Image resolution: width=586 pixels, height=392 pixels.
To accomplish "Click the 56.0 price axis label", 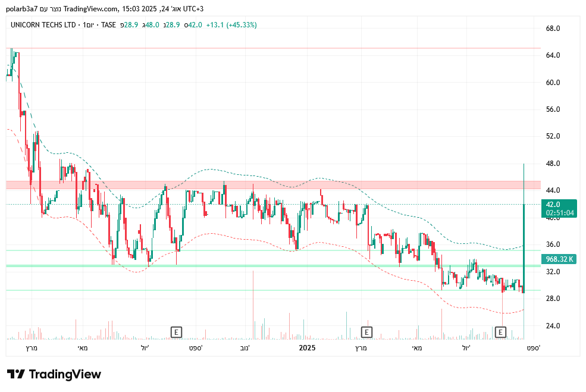I will 553,109.
